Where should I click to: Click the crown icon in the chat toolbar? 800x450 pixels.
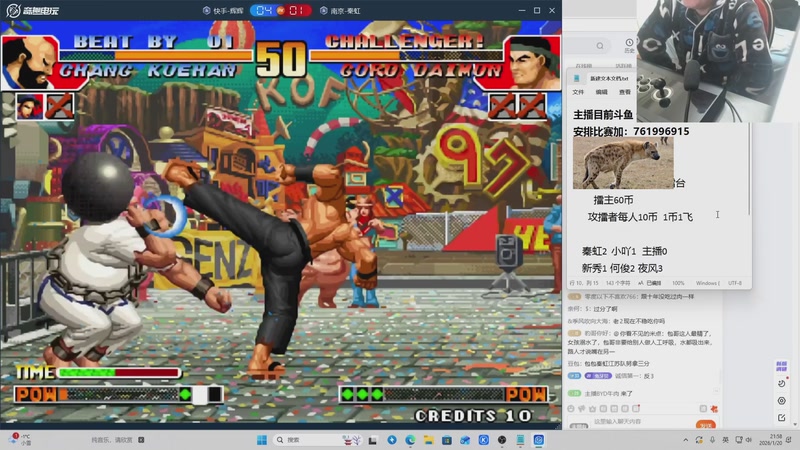click(592, 409)
